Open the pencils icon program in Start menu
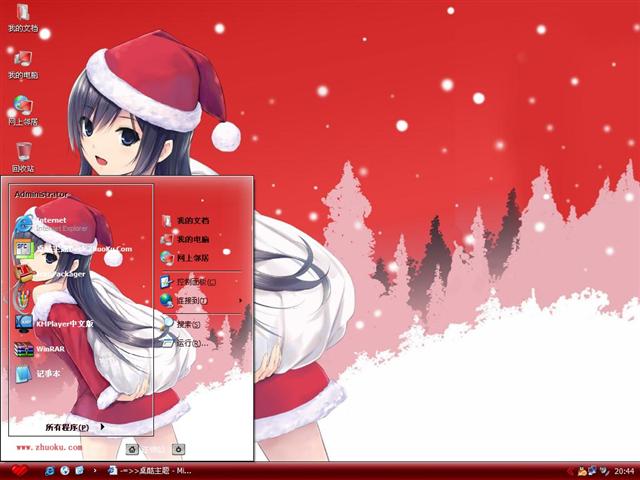 [x=23, y=300]
